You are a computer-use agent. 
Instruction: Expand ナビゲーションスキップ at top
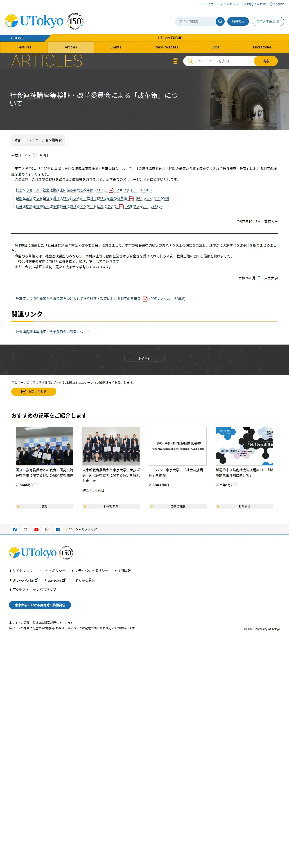(219, 4)
